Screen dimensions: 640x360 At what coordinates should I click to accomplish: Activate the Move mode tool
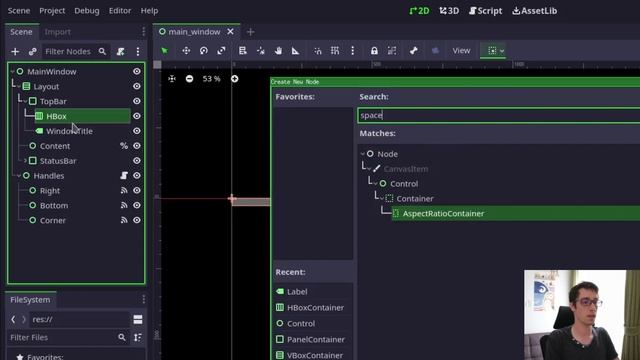[x=186, y=51]
